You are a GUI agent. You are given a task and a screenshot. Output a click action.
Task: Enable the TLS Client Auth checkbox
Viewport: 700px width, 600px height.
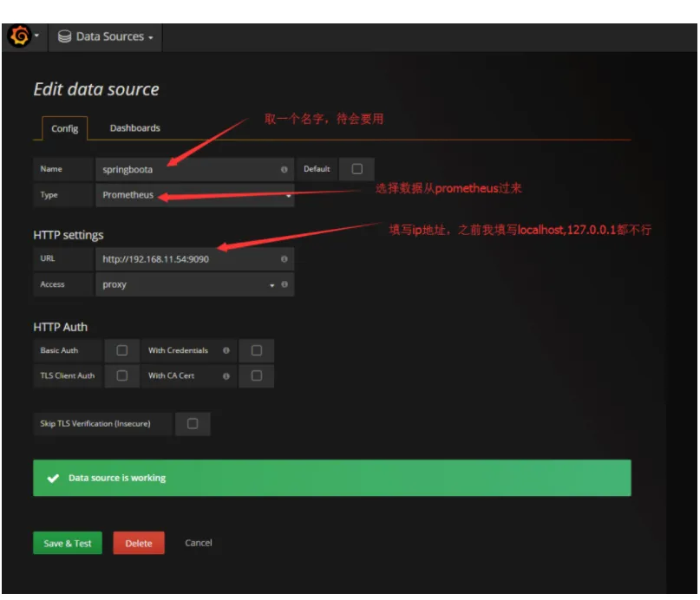pos(122,375)
